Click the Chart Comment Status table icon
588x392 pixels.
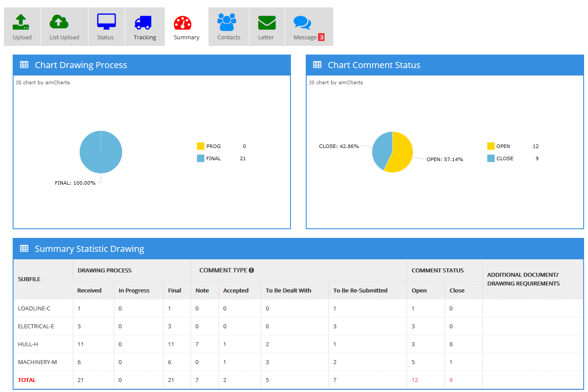click(x=317, y=65)
